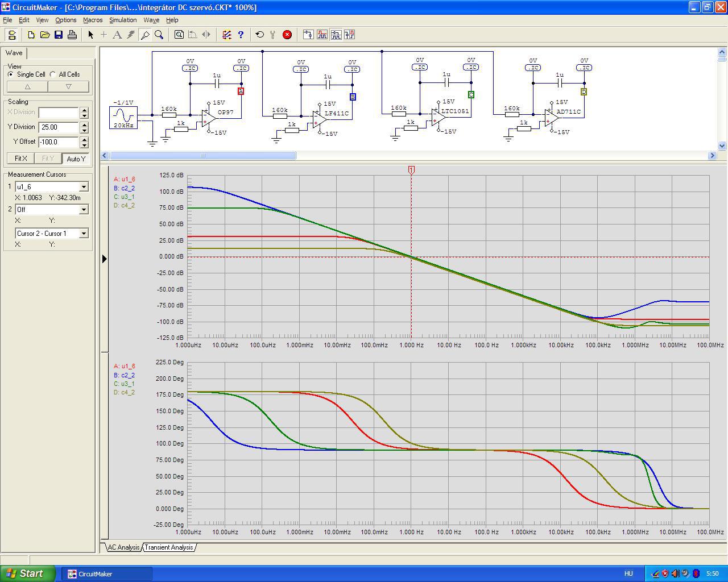Screen dimensions: 728x582
Task: Click the Rotate 90 toolbar icon
Action: pyautogui.click(x=193, y=35)
